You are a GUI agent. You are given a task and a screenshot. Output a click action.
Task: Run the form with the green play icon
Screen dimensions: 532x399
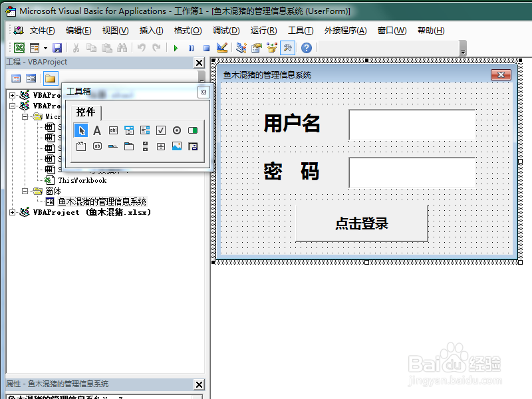pyautogui.click(x=176, y=48)
